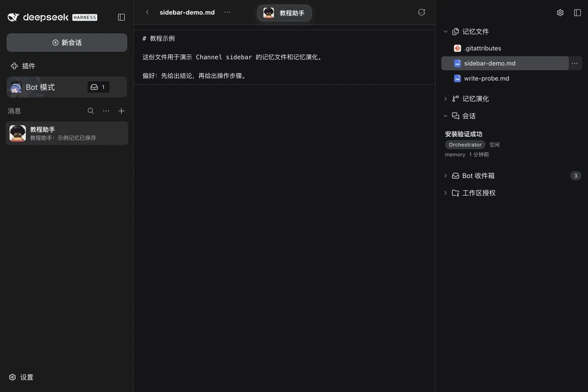Image resolution: width=588 pixels, height=392 pixels.
Task: Click the Bot 收件箱 count badge 3
Action: click(576, 176)
